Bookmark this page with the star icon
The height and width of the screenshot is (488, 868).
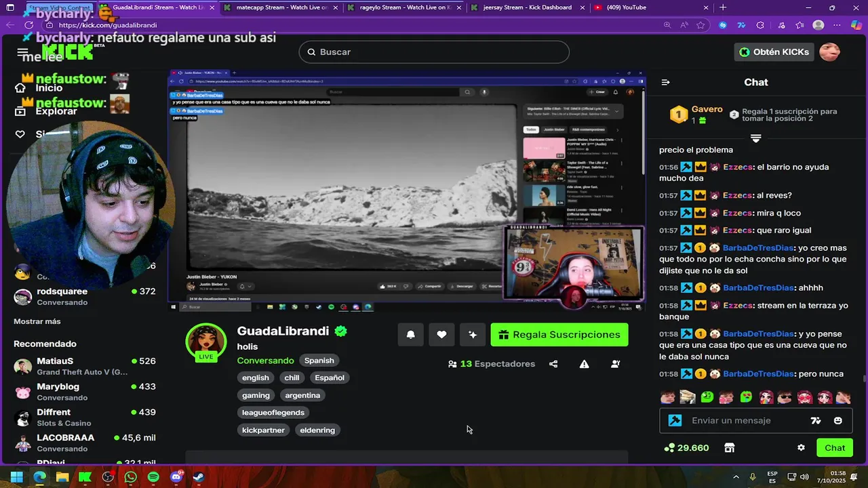(701, 25)
